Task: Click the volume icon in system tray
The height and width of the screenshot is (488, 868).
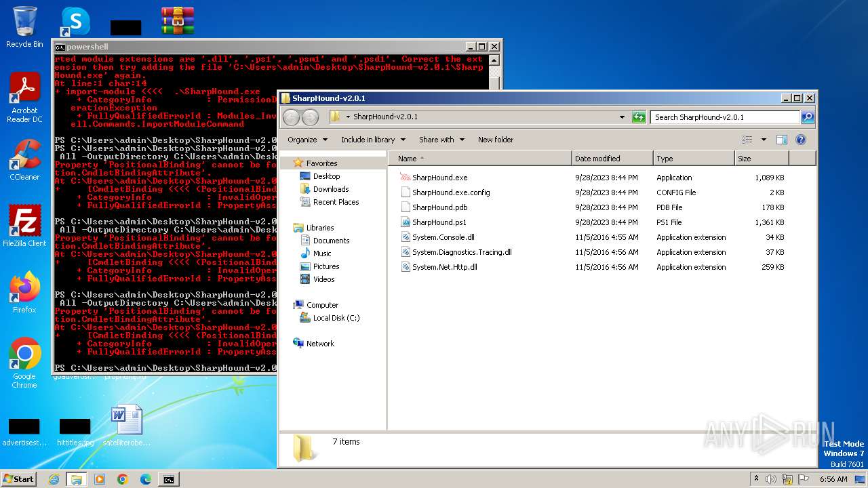Action: tap(770, 479)
